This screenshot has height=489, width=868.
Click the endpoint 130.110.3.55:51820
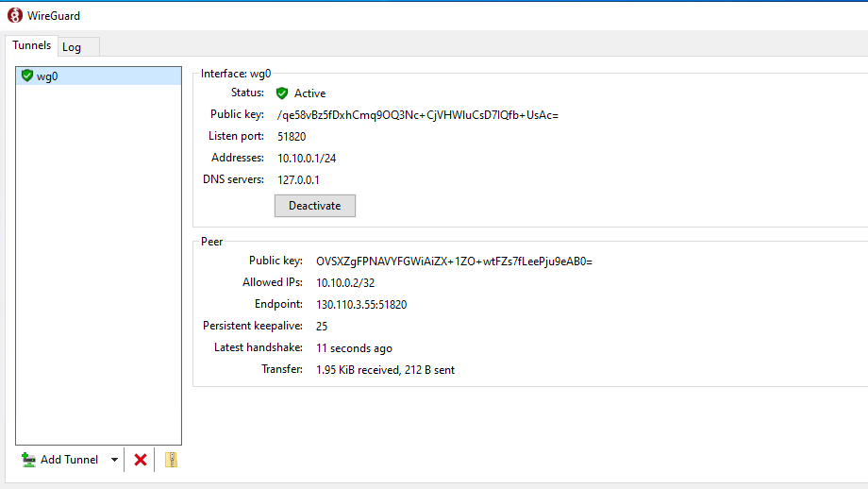pos(361,305)
